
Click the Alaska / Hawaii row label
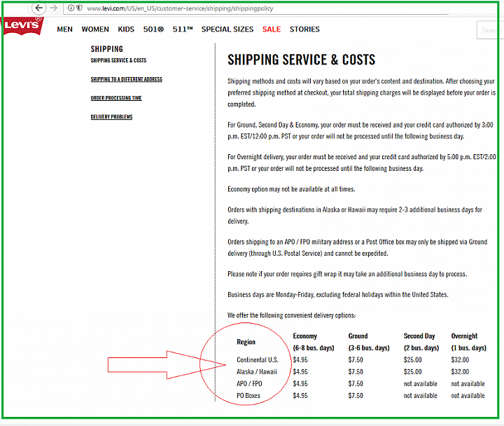(256, 372)
